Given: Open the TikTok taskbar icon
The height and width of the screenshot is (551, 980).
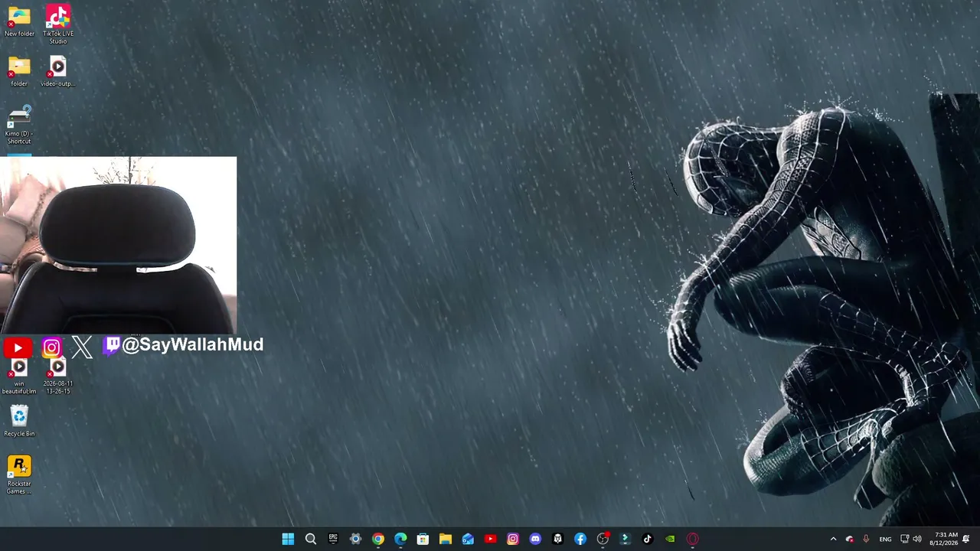Looking at the screenshot, I should 648,539.
